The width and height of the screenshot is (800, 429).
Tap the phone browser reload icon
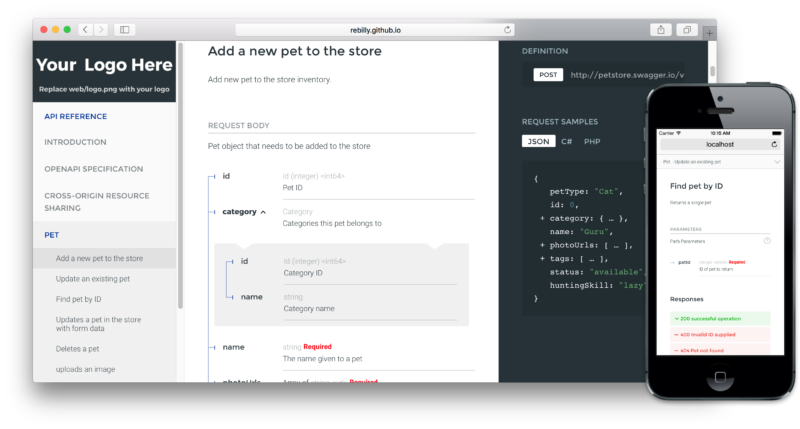tap(774, 145)
